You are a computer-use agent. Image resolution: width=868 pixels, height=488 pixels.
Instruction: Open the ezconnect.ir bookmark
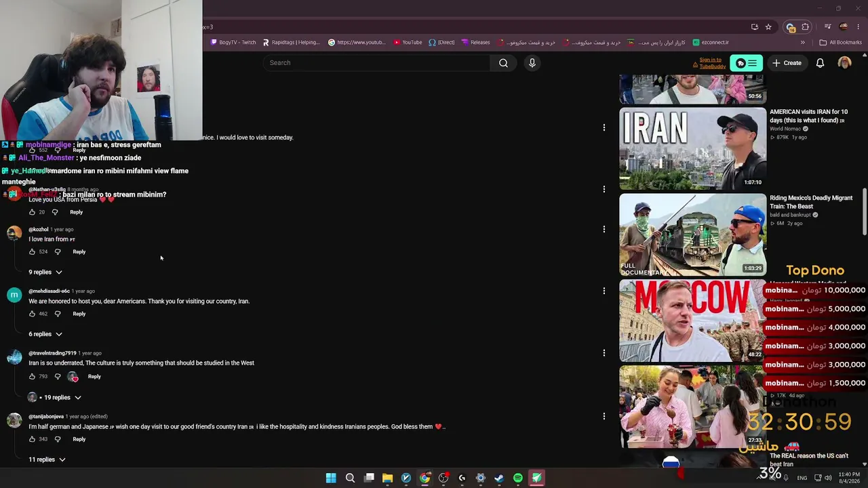click(711, 43)
